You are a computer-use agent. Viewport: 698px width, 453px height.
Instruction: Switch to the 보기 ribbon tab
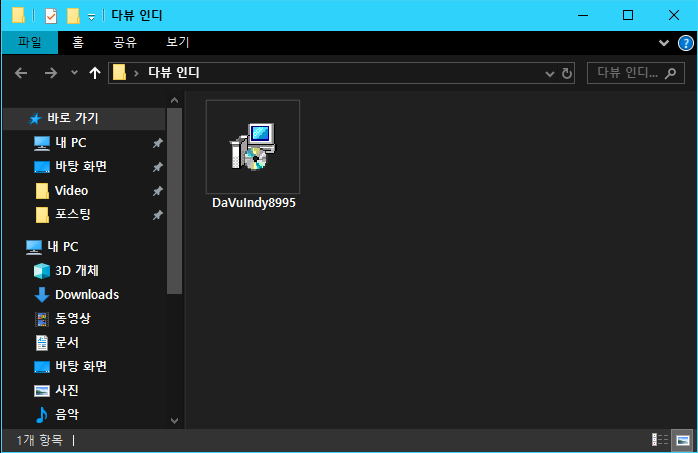click(178, 42)
